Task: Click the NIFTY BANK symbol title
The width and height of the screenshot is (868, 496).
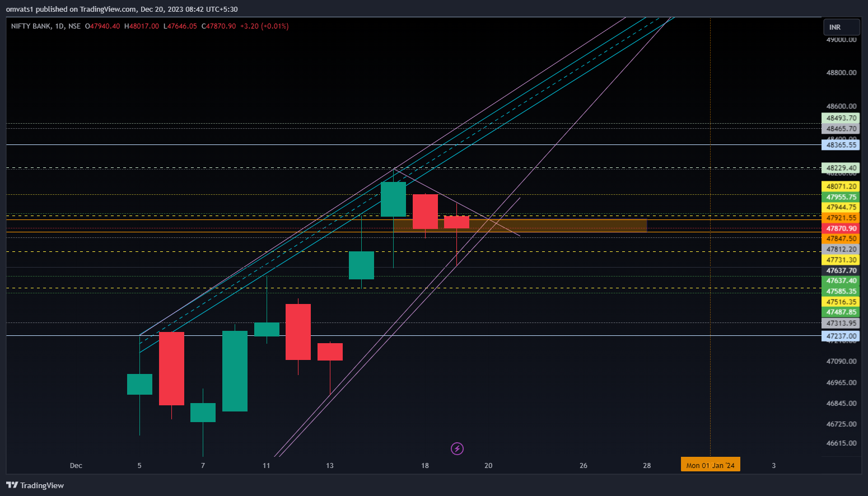Action: click(31, 26)
